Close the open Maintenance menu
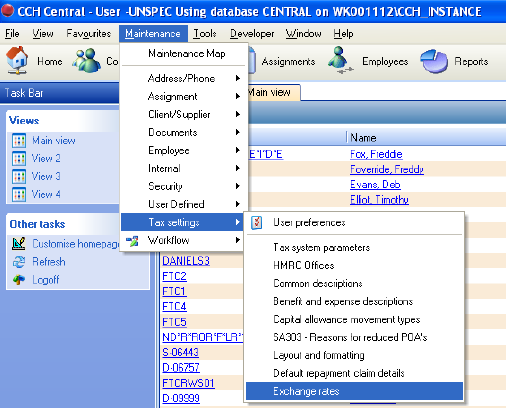Viewport: 506px width, 410px height. click(x=153, y=34)
